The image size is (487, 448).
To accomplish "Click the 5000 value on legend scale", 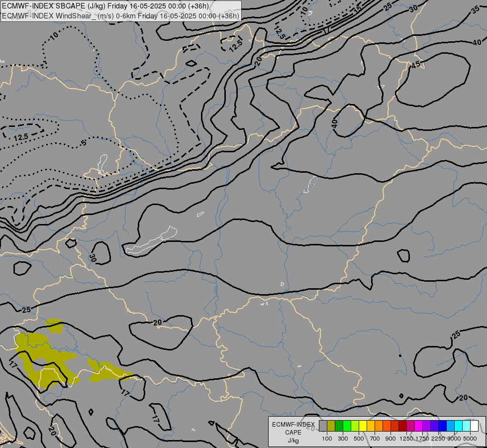I will [470, 439].
